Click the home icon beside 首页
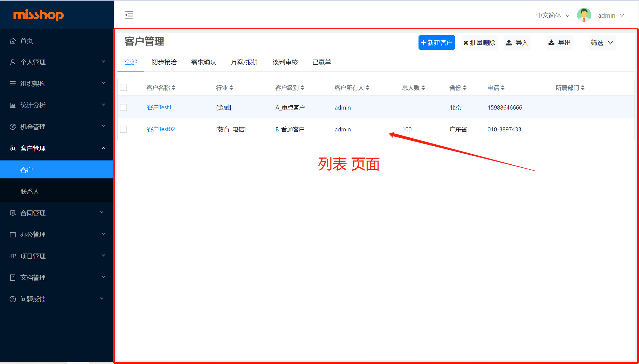Image resolution: width=639 pixels, height=364 pixels. [13, 41]
